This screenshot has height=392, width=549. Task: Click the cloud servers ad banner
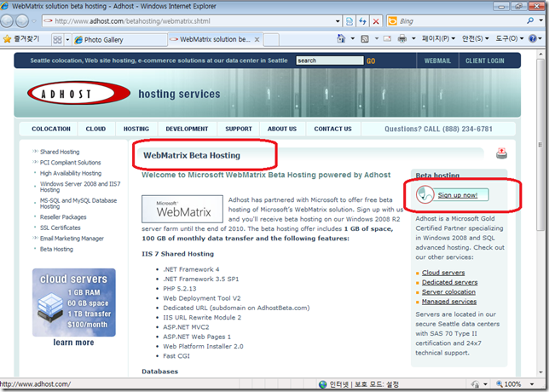(x=74, y=303)
